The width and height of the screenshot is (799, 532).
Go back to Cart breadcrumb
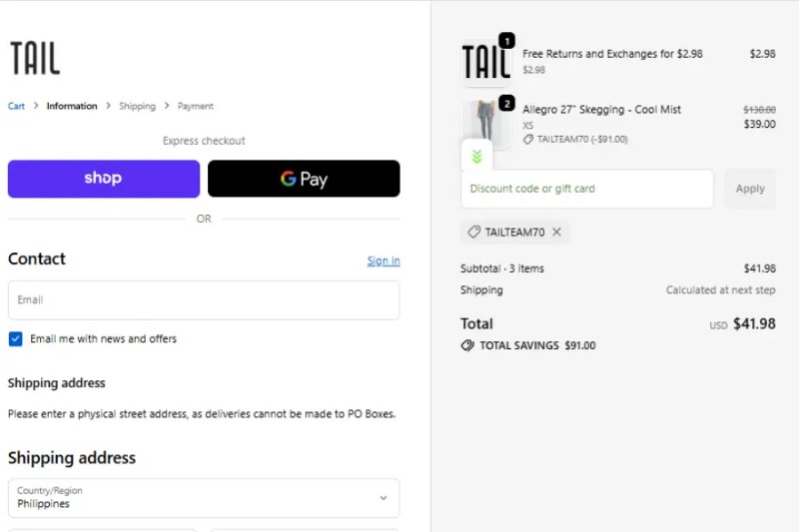point(16,106)
